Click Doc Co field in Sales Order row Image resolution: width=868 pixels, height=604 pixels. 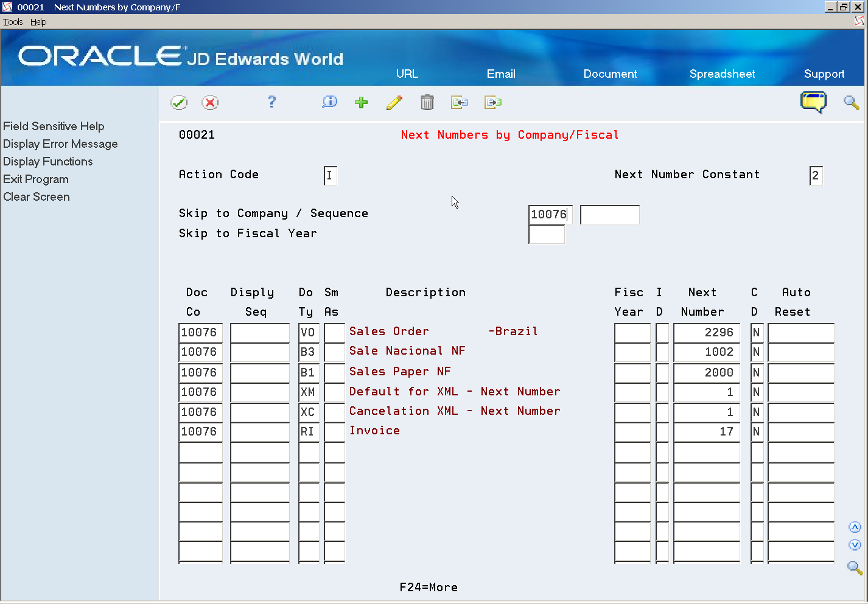click(x=201, y=333)
